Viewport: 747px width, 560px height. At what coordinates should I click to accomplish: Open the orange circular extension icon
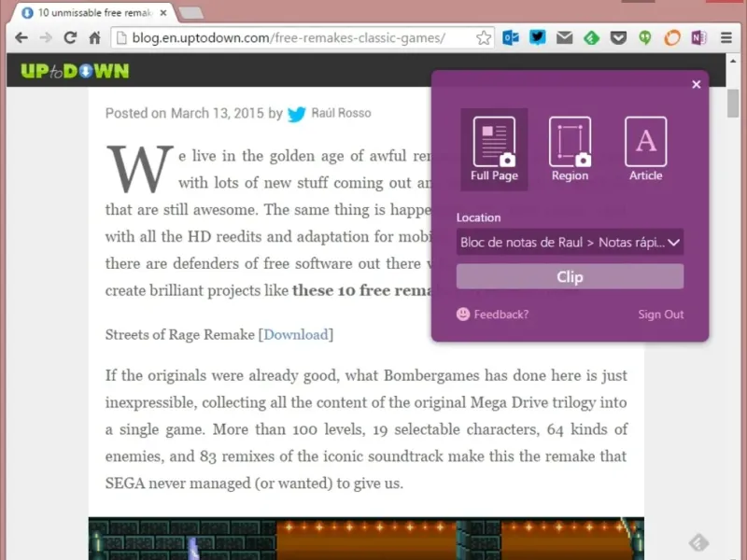[671, 37]
